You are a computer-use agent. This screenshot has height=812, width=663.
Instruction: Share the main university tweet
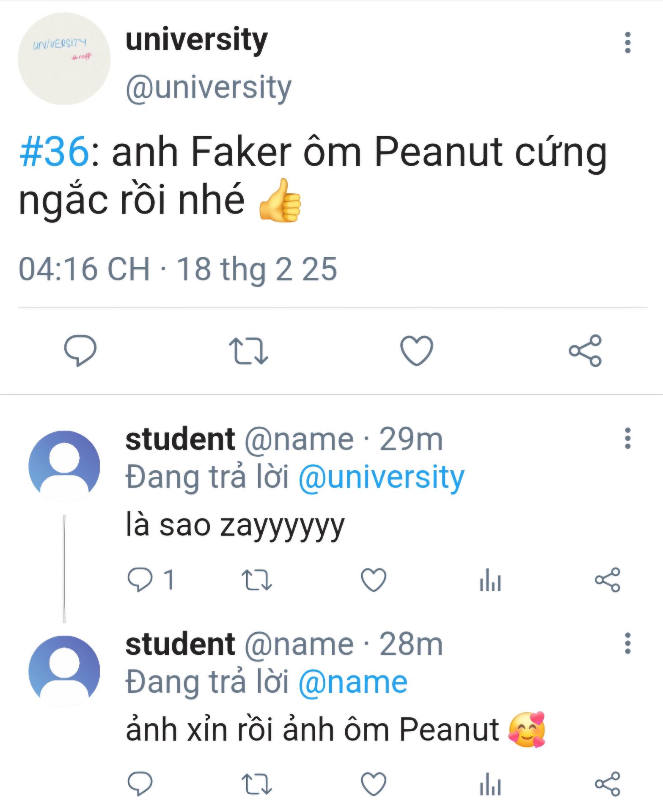(x=585, y=350)
